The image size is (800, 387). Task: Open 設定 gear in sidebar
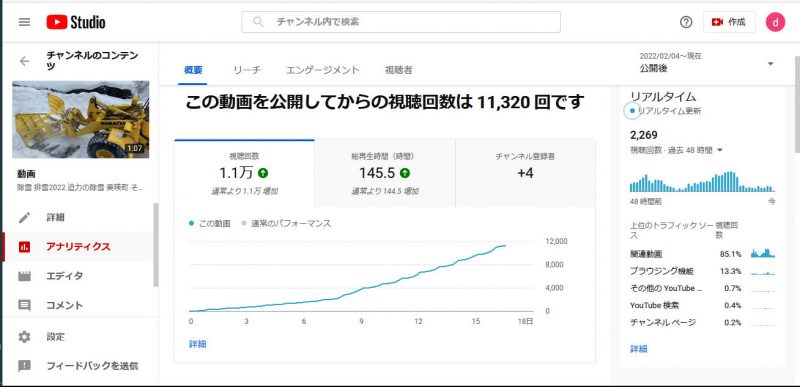coord(24,337)
